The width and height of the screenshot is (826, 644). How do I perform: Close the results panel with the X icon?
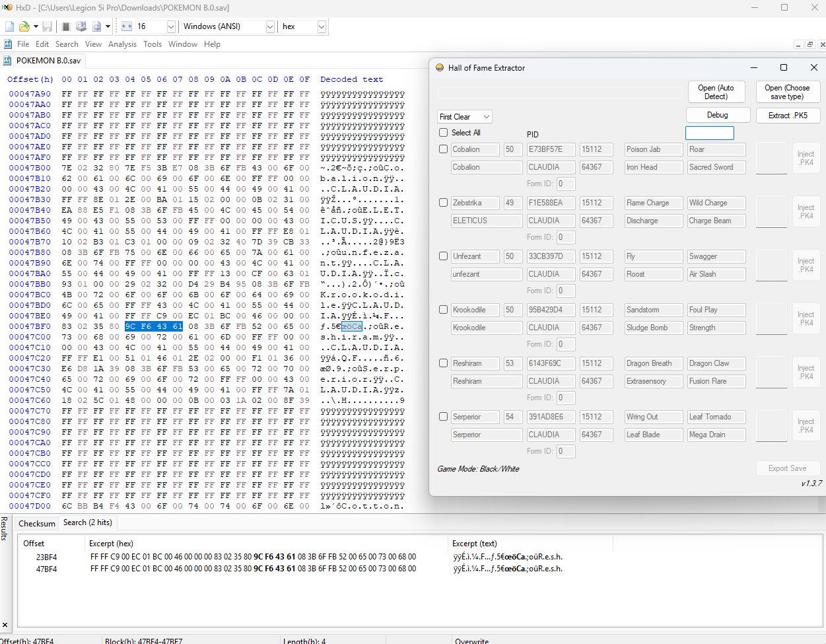tap(5, 624)
